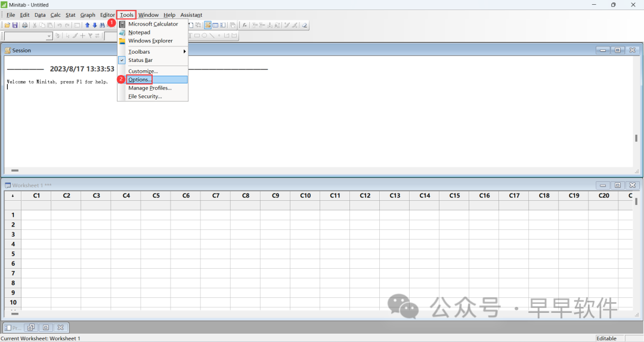Click the Save Project disk icon
This screenshot has width=644, height=342.
pyautogui.click(x=15, y=25)
